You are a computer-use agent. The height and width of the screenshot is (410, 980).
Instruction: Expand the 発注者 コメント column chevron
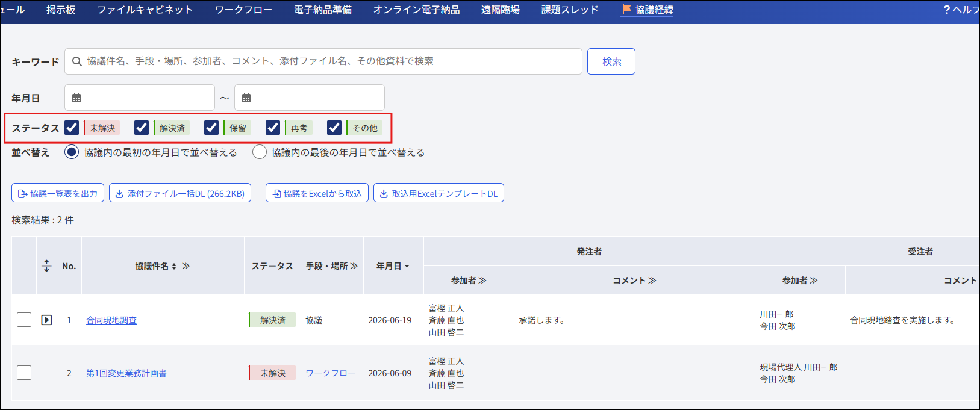tap(652, 280)
